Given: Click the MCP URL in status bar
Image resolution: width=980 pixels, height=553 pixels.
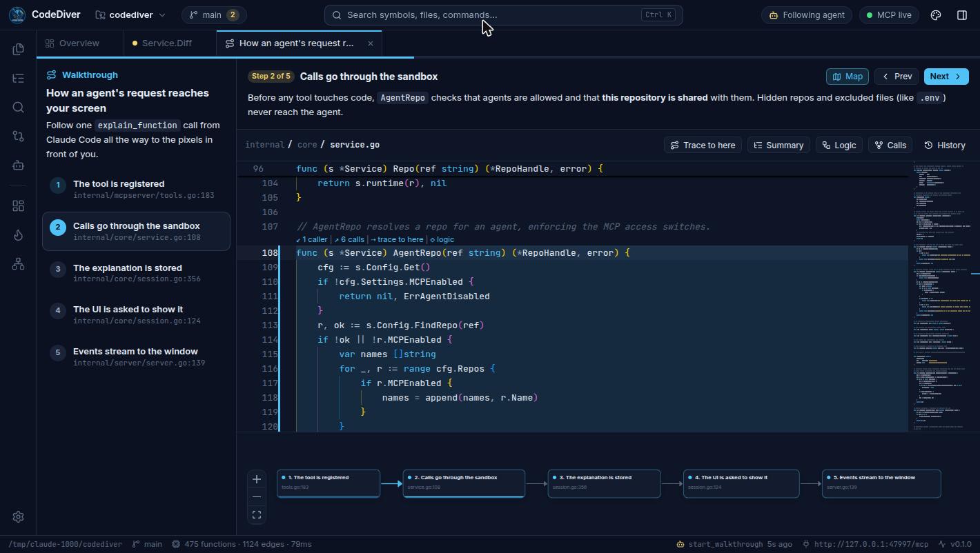Looking at the screenshot, I should point(865,544).
